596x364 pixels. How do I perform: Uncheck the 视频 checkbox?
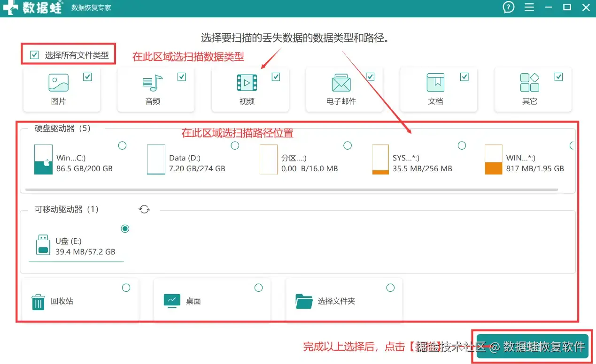tap(276, 77)
